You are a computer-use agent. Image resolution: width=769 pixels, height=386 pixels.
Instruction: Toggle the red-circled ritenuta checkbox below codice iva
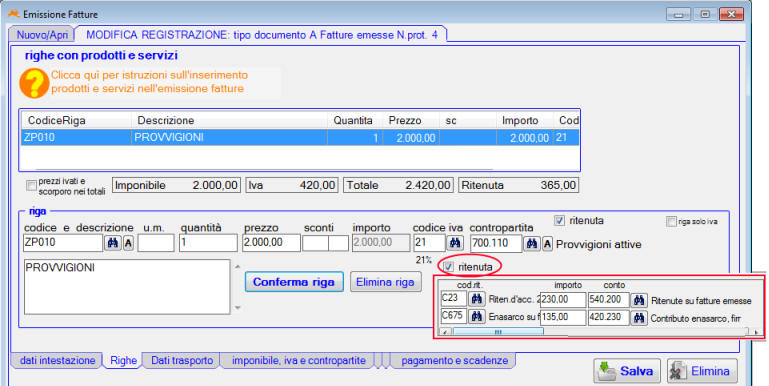point(448,267)
